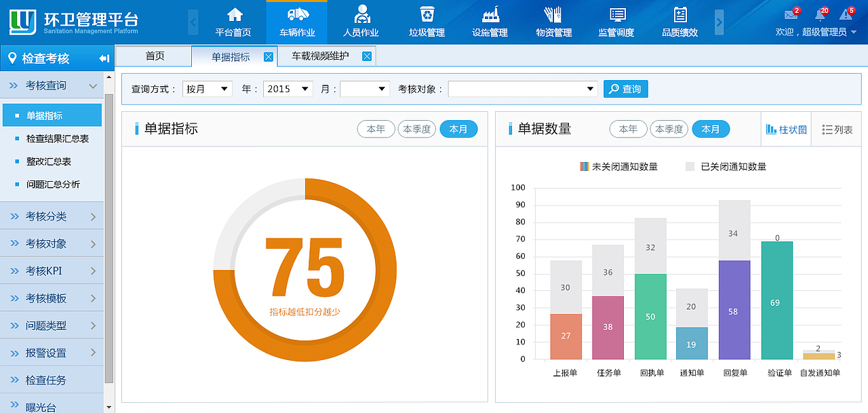Screen dimensions: 868x413
Task: Click the 通知单 blue bar 19
Action: (692, 343)
